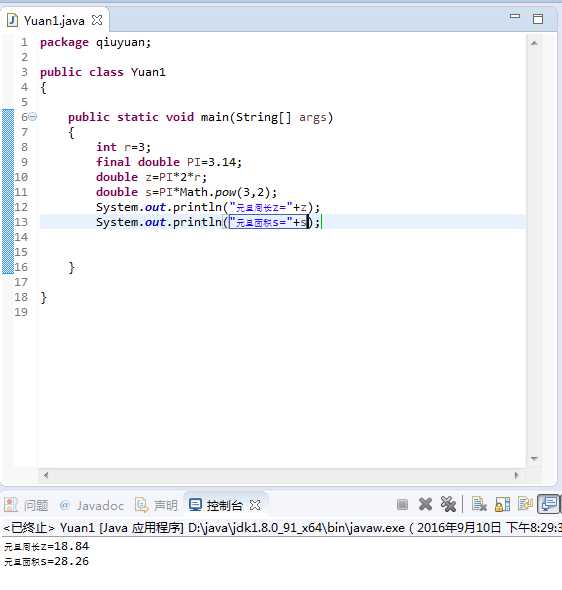Click Remove All Terminated Launches icon
Viewport: 562px width, 590px height.
[448, 504]
